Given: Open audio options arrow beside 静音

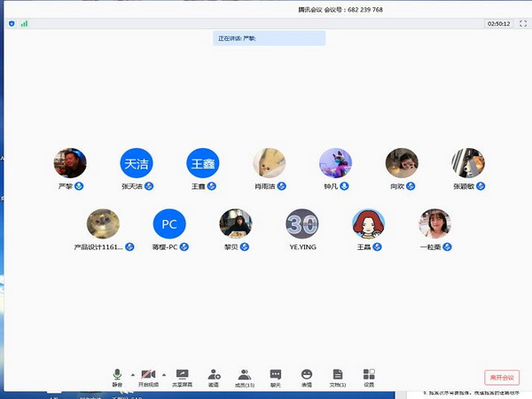Looking at the screenshot, I should 132,374.
